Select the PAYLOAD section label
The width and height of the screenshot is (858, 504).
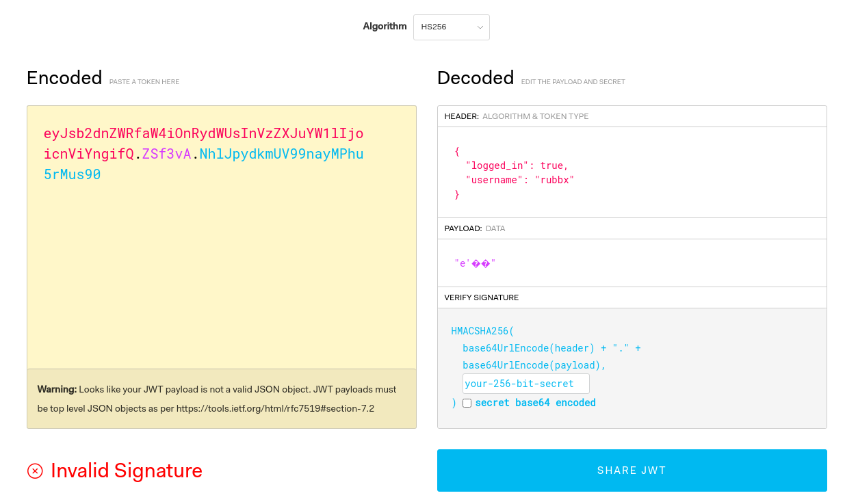click(x=463, y=228)
